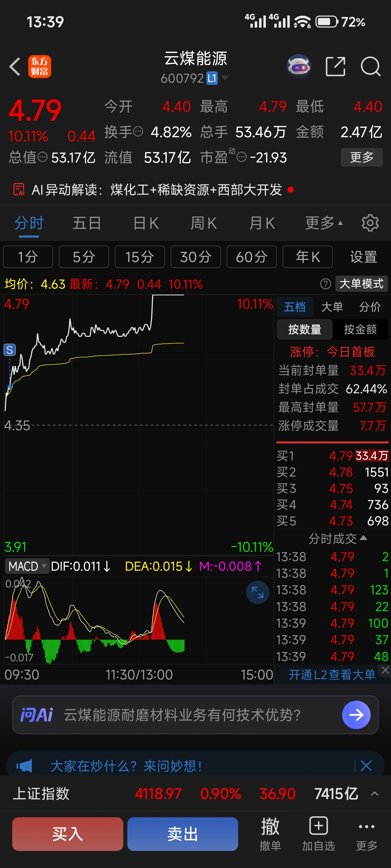Viewport: 391px width, 868px height.
Task: Tap the back arrow icon
Action: pos(15,66)
